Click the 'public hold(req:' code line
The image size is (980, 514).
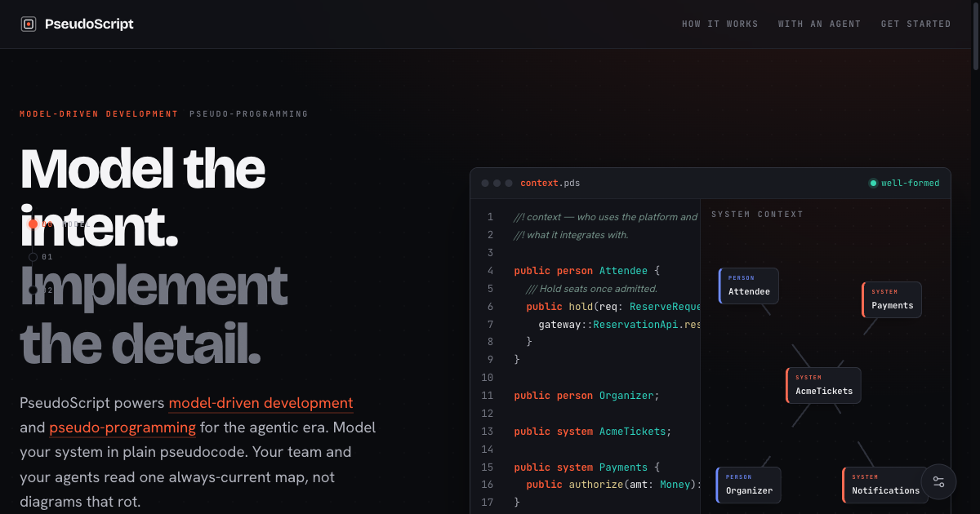pos(612,307)
